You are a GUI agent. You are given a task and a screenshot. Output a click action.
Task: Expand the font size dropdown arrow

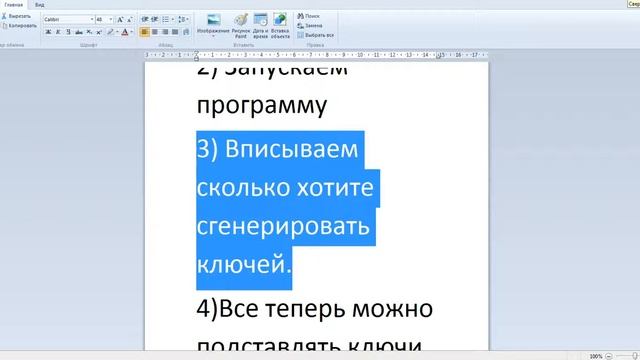(x=111, y=19)
